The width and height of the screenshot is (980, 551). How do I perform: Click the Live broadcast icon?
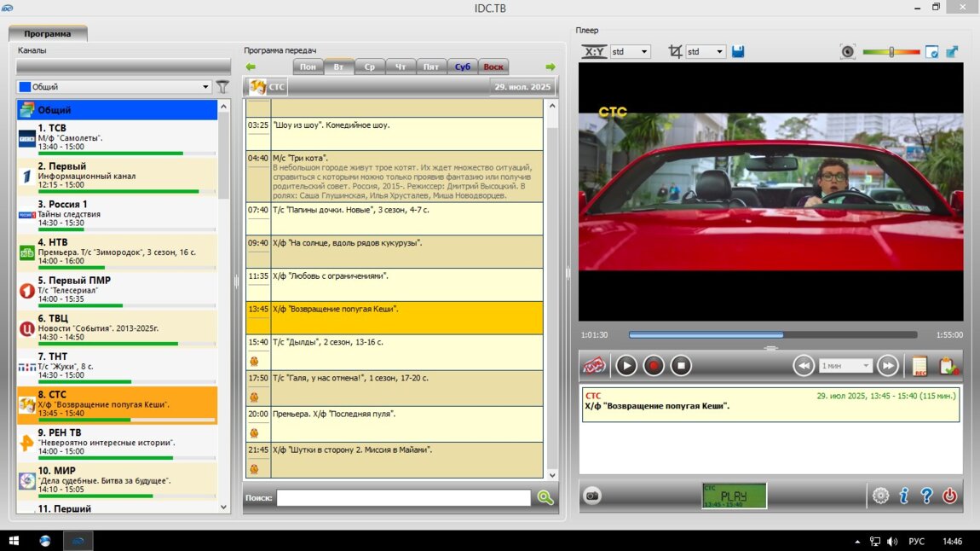coord(594,366)
